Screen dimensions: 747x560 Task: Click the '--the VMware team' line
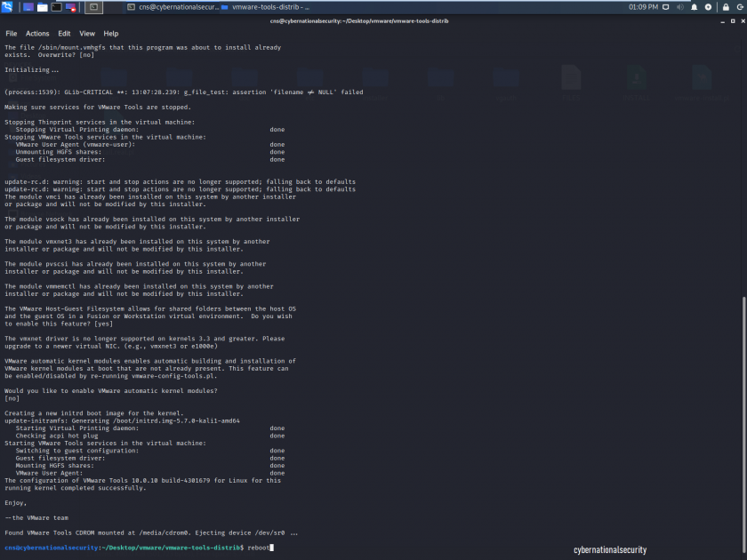click(x=36, y=518)
